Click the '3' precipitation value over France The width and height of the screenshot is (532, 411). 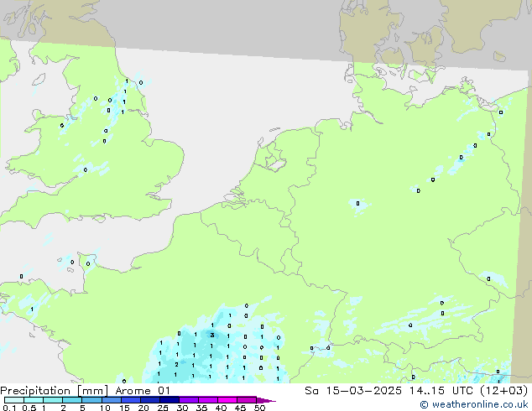coord(212,335)
